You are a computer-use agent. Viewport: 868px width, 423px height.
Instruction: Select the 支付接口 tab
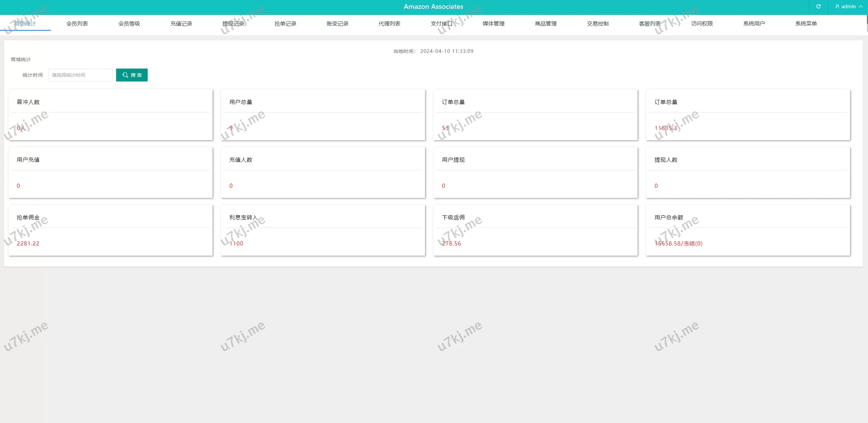click(442, 23)
